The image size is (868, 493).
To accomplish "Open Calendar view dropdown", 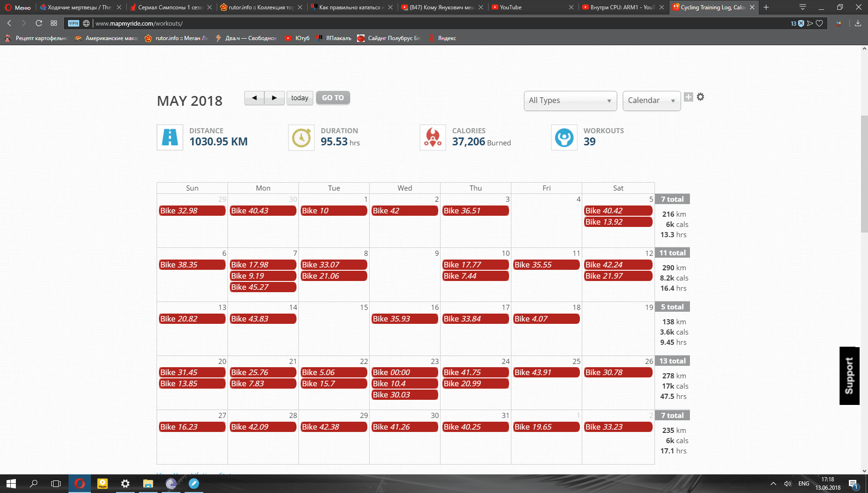I will [x=652, y=101].
